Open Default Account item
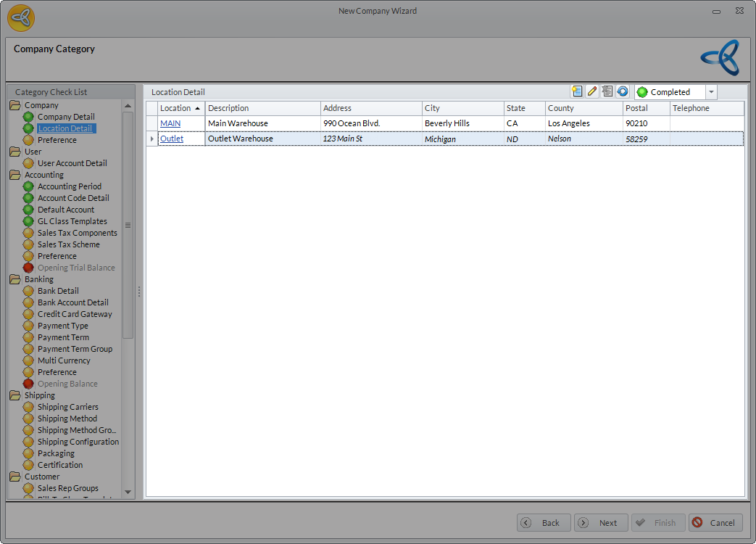Image resolution: width=756 pixels, height=544 pixels. point(66,210)
